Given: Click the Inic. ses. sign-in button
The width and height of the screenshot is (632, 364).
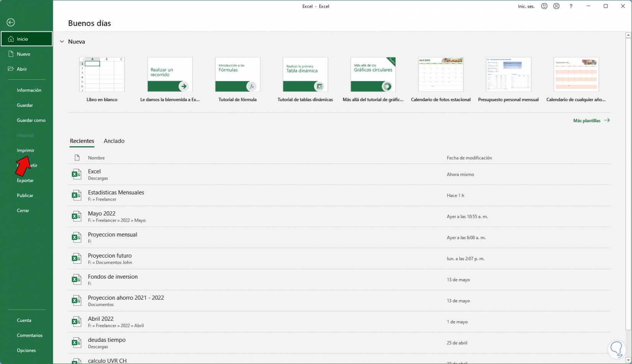Looking at the screenshot, I should click(x=526, y=6).
